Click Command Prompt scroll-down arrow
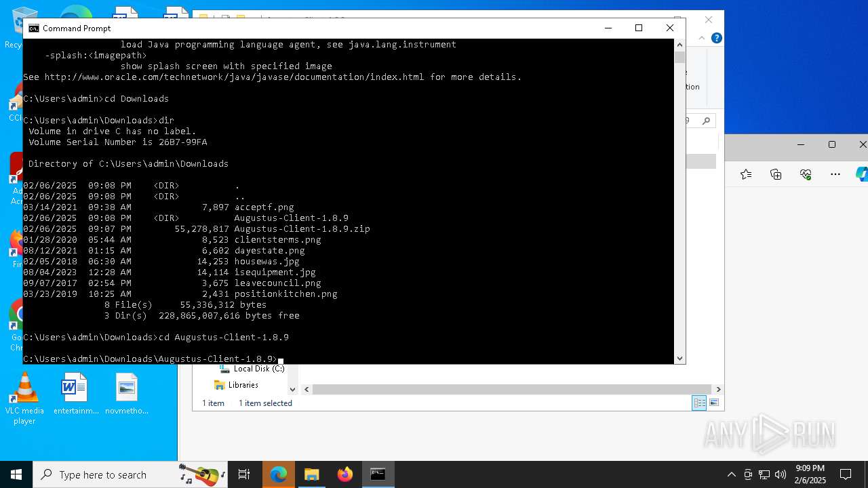 coord(679,358)
